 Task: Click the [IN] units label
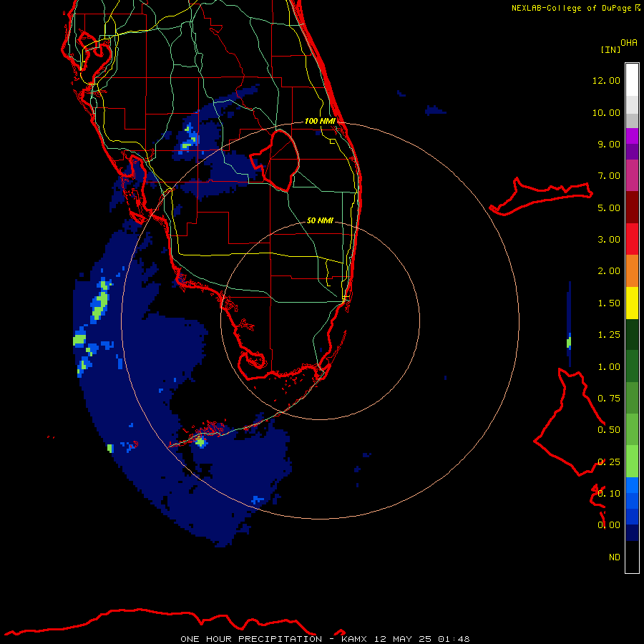pos(610,49)
